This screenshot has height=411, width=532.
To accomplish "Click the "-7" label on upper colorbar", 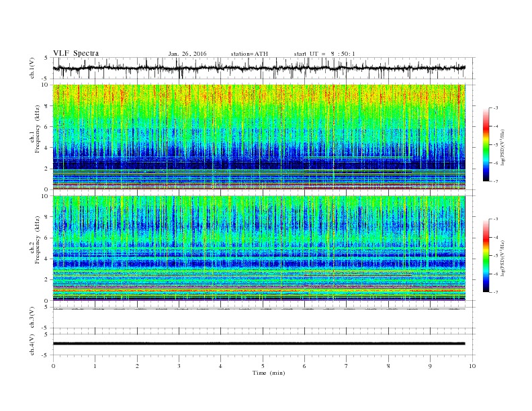I will pos(496,181).
